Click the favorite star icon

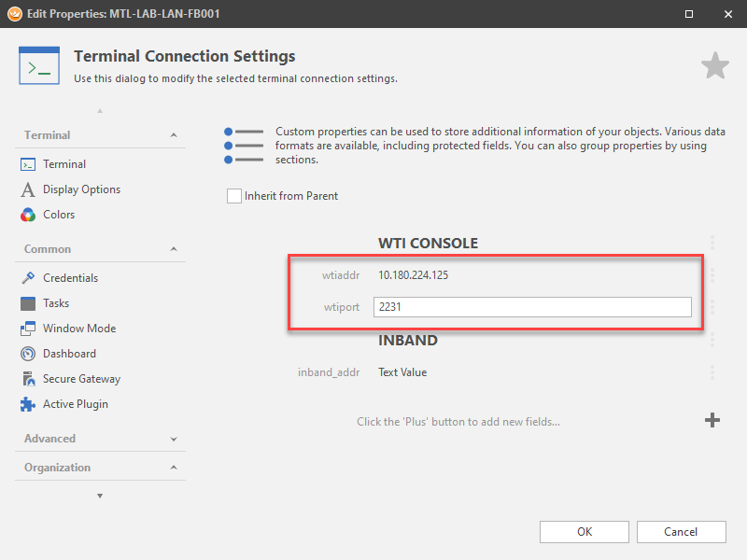point(714,66)
